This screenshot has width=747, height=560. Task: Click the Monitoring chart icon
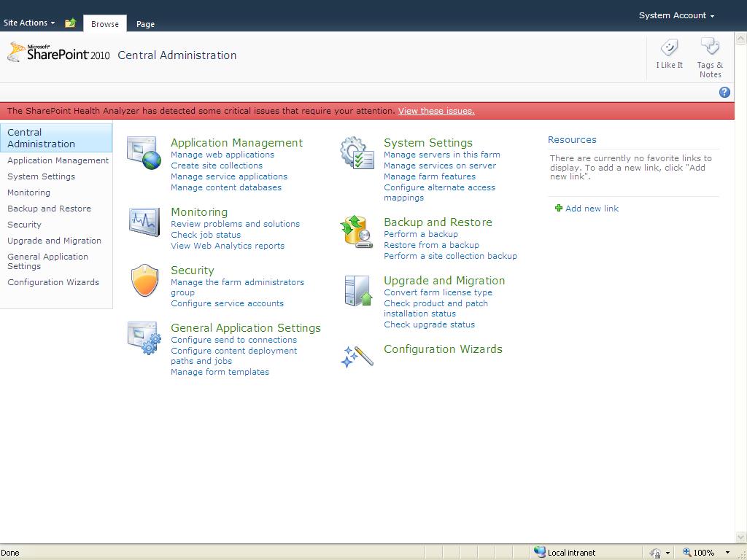click(144, 221)
